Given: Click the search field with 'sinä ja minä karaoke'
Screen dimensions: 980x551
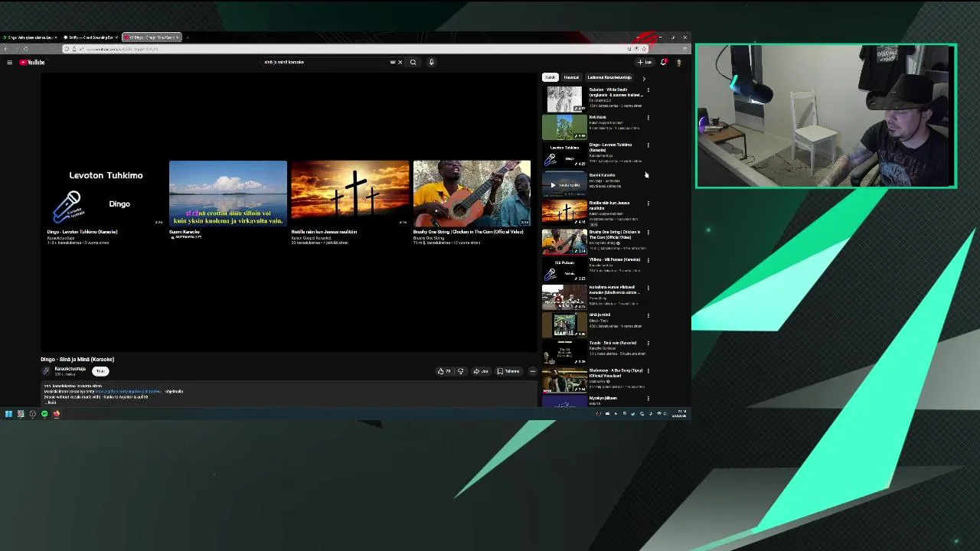Looking at the screenshot, I should click(325, 62).
